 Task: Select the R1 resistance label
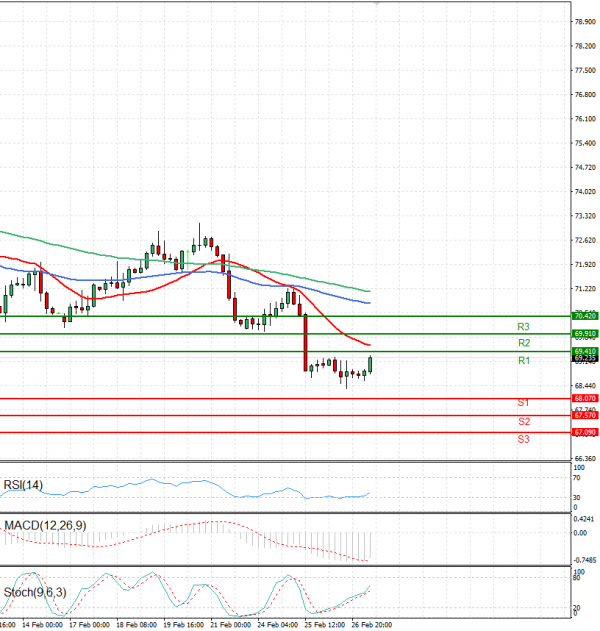coord(524,360)
